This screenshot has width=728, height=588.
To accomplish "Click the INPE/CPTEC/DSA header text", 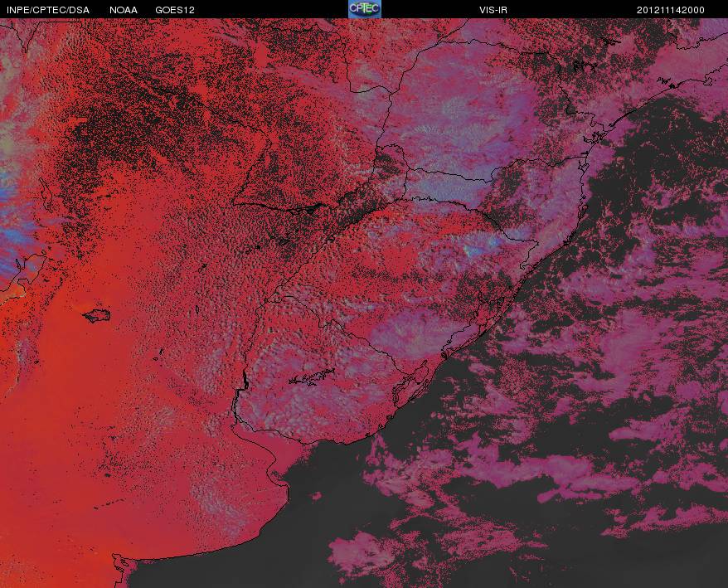I will tap(47, 10).
